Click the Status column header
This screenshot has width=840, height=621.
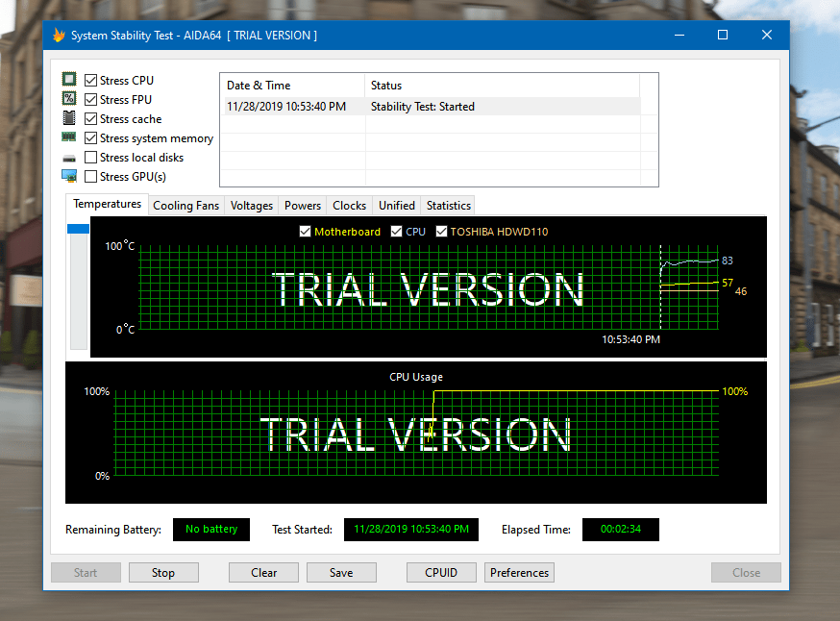tap(503, 86)
